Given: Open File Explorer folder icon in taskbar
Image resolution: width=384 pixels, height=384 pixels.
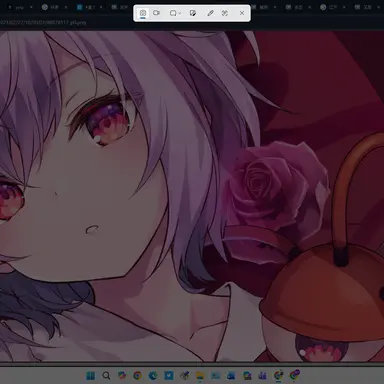Looking at the screenshot, I should click(200, 376).
